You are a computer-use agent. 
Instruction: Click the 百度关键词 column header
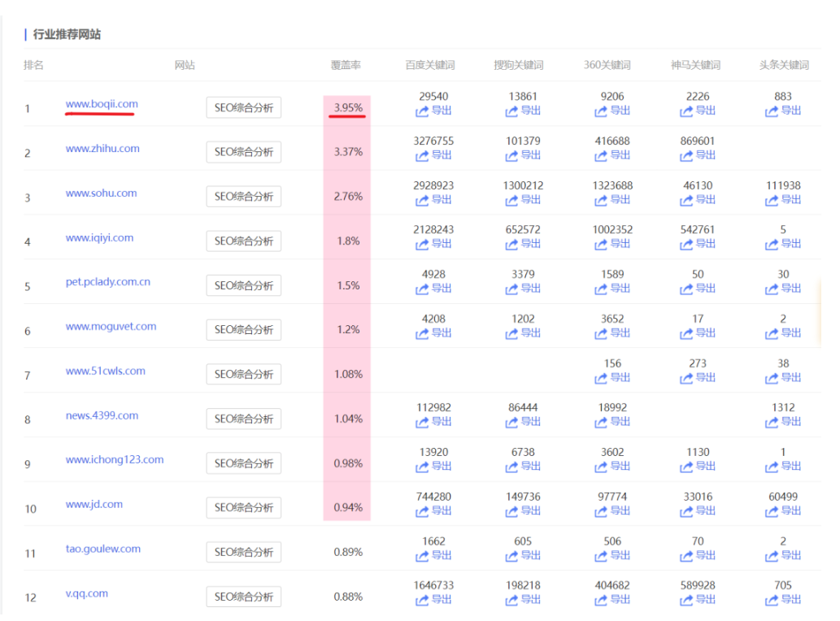coord(430,65)
